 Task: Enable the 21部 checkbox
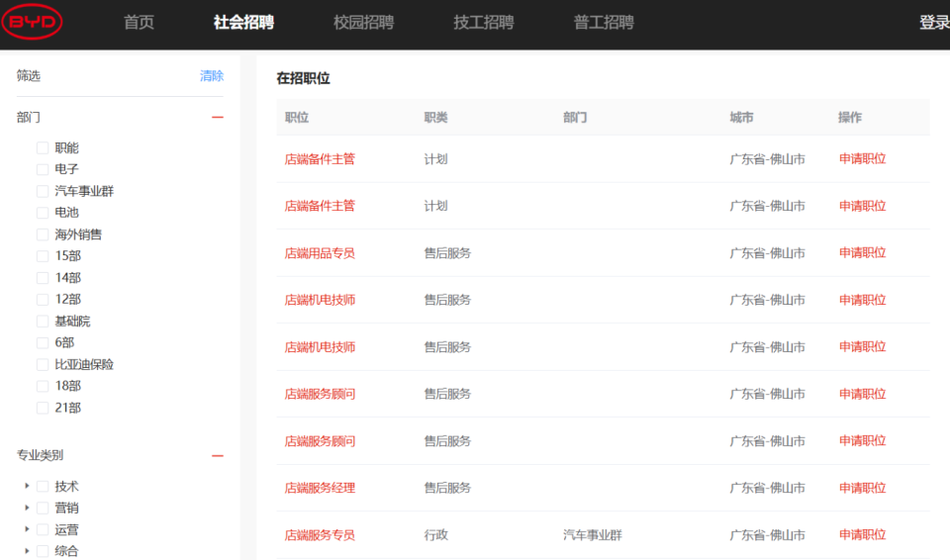coord(43,408)
